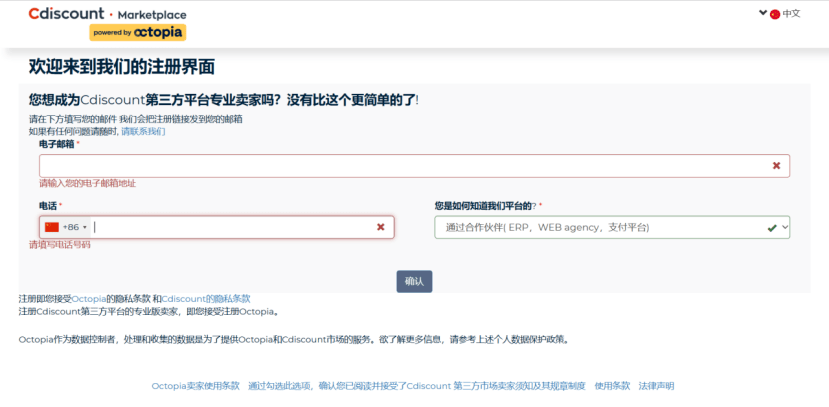Open the Cdiscount的隐私条款 link
Screen dimensions: 829x407
206,298
